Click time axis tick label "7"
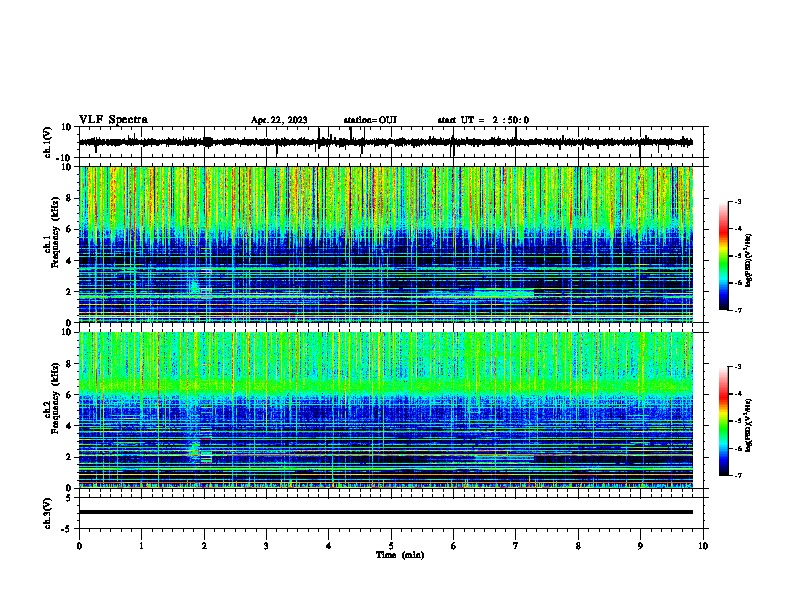The width and height of the screenshot is (792, 612). click(x=516, y=546)
